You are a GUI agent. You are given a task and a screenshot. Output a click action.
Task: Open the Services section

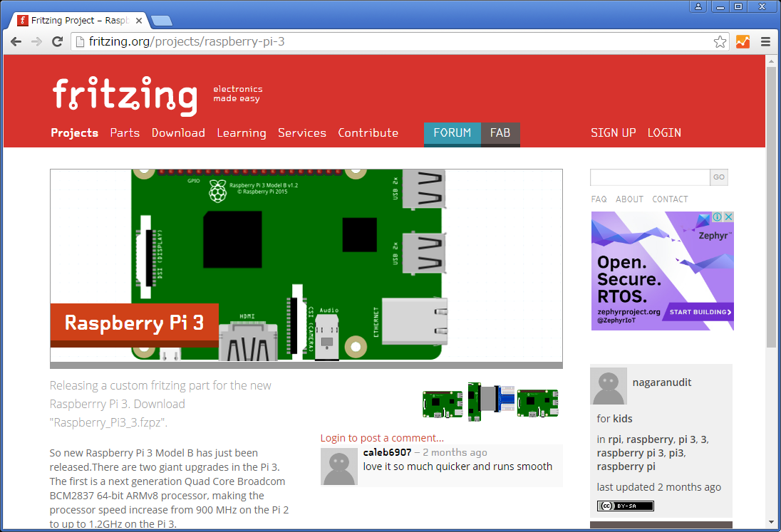click(x=302, y=133)
